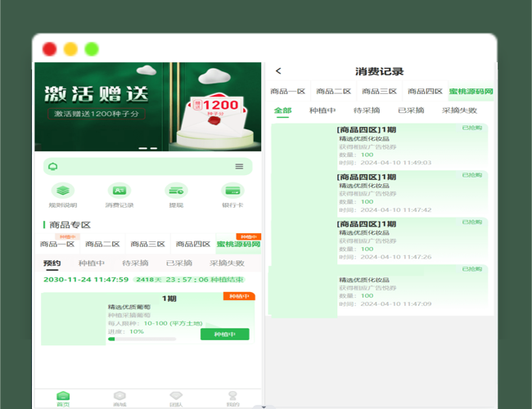
Task: Select 商品一区 tab on home panel
Action: (x=57, y=244)
